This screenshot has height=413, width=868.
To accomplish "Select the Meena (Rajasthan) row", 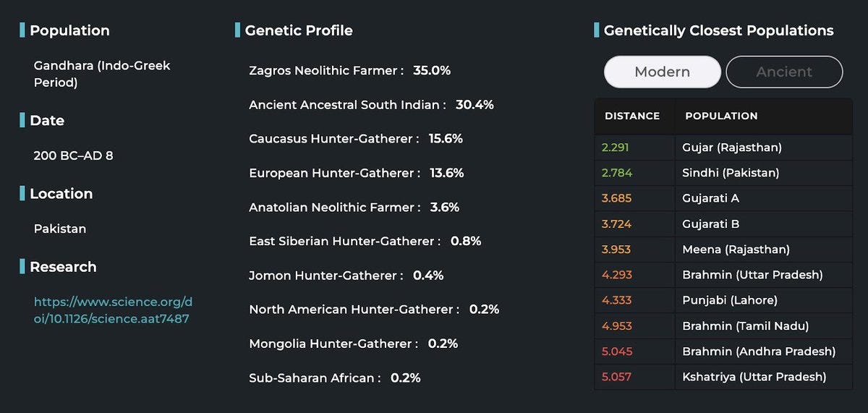I will [736, 250].
